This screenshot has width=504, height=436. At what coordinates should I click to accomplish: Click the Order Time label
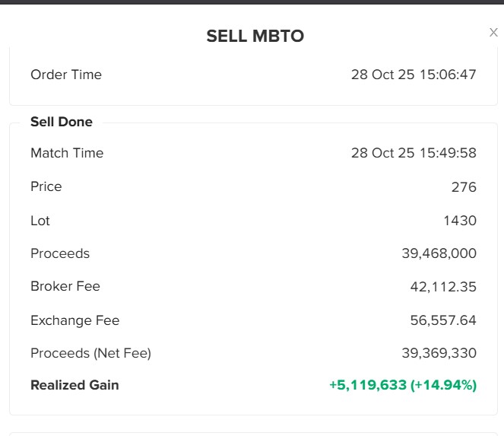click(66, 75)
